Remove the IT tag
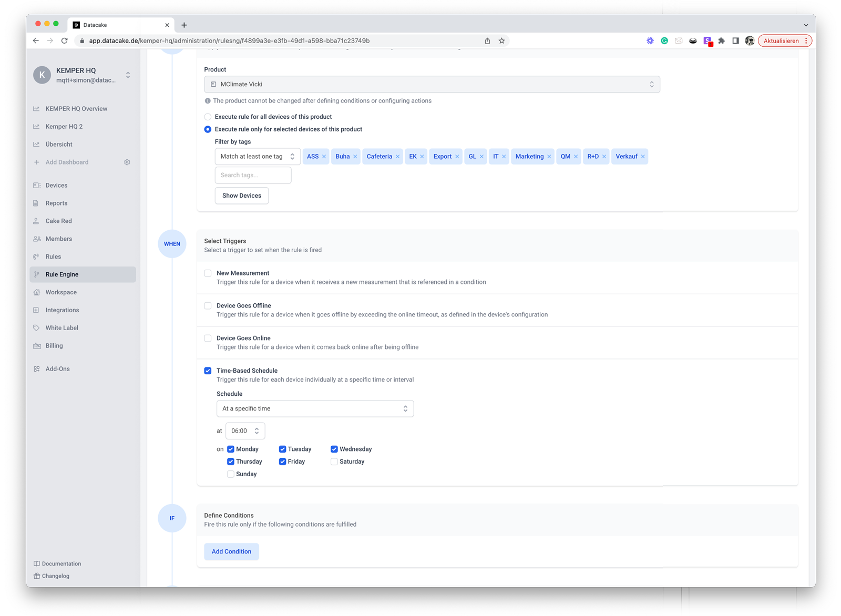Image resolution: width=841 pixels, height=616 pixels. [504, 157]
